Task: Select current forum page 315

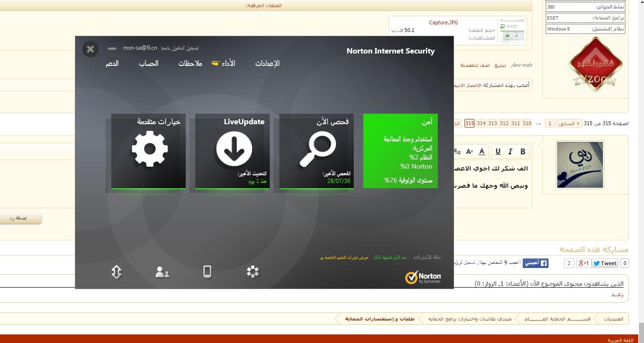Action: pos(469,123)
